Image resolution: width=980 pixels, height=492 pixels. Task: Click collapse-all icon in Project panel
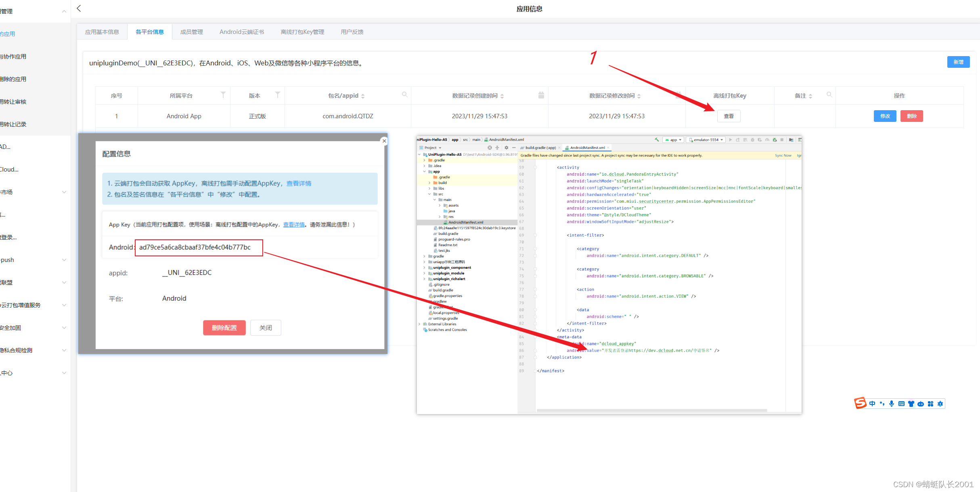tap(497, 148)
